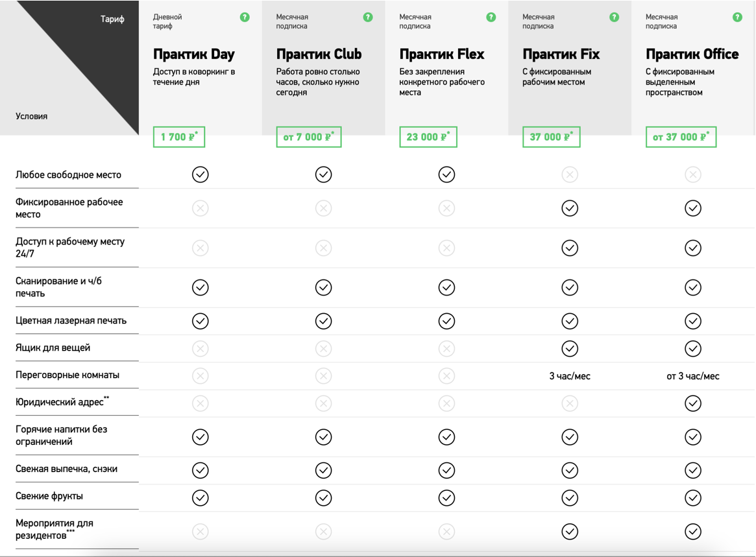Select the от 7 000 ₽ price button
Viewport: 756px width, 557px height.
309,137
